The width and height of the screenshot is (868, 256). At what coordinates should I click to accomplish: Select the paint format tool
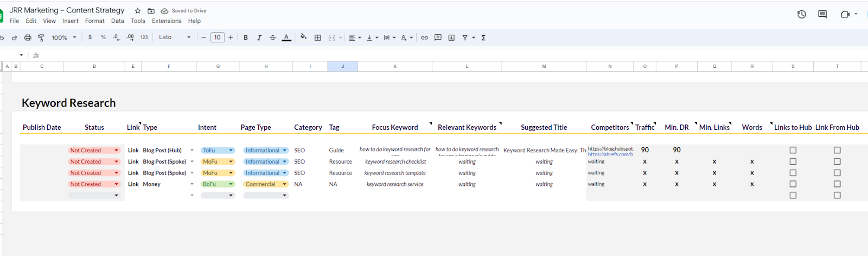point(41,38)
